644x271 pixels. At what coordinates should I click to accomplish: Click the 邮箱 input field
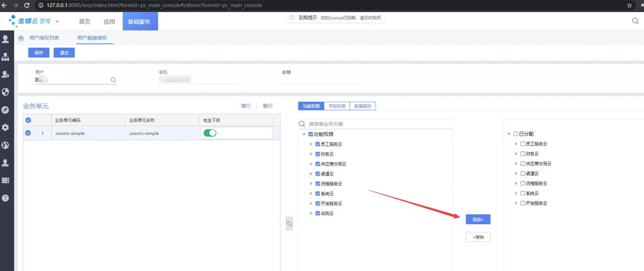tap(323, 80)
